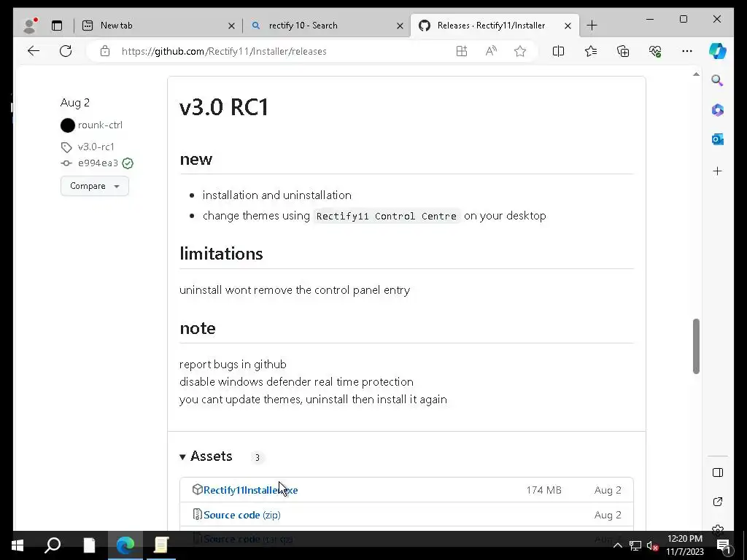Image resolution: width=747 pixels, height=560 pixels.
Task: Add this page to favorites
Action: 520,51
